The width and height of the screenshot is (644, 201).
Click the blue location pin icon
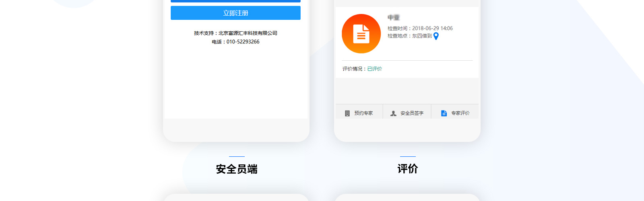436,36
